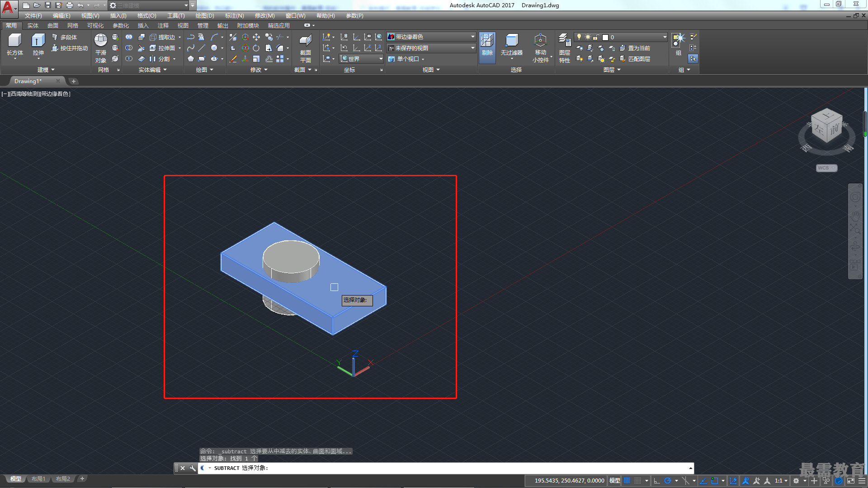Click the Separate (分割) tool
This screenshot has width=868, height=488.
(x=160, y=59)
